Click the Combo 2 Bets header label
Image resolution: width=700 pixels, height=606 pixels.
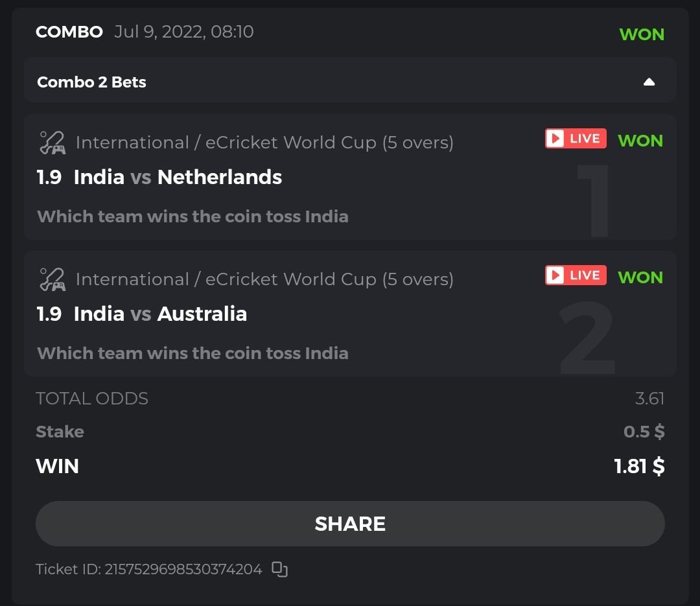click(x=91, y=82)
